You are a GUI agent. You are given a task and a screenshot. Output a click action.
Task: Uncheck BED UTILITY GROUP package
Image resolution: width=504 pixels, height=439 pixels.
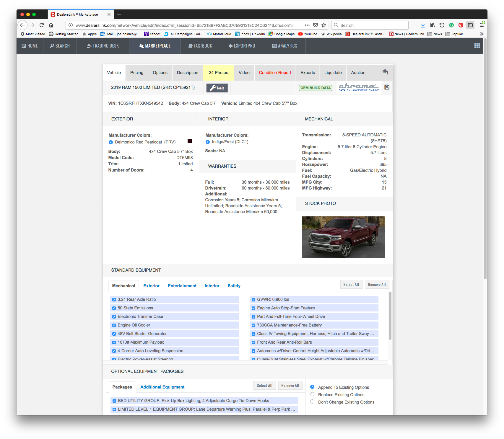(114, 401)
